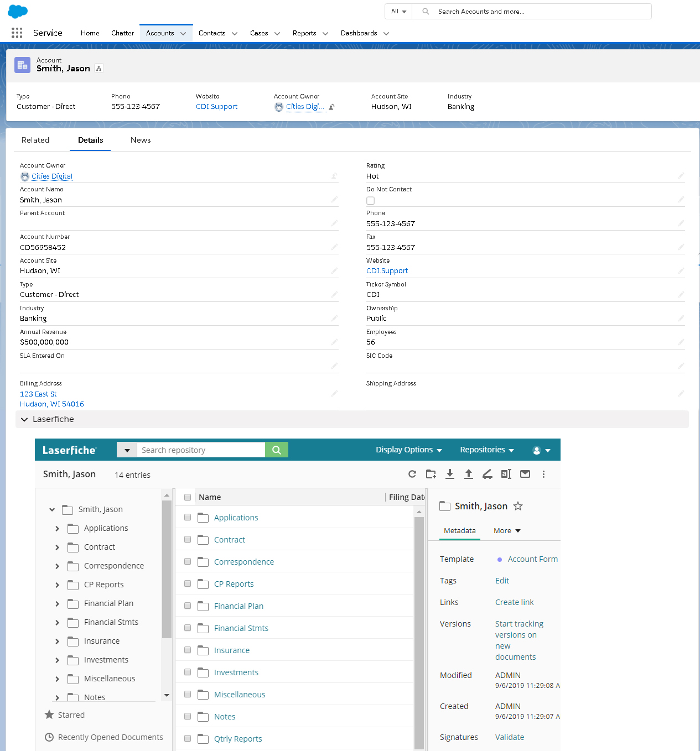
Task: Click the scan icon in Laserfiche toolbar
Action: 487,474
